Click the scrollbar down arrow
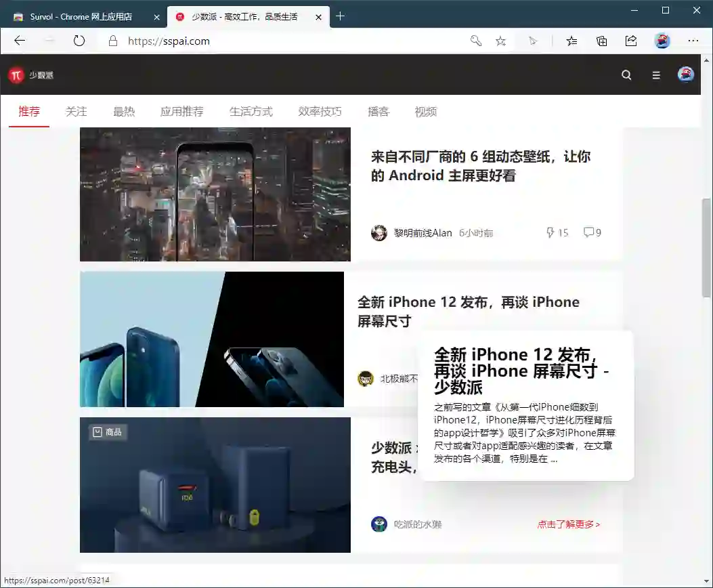 (x=706, y=581)
